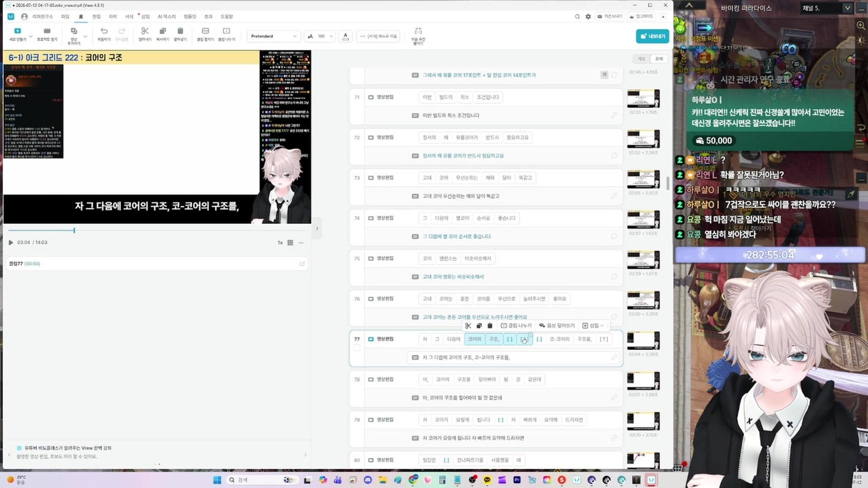
Task: Click the scissors cut icon in top toolbar
Action: click(x=145, y=31)
